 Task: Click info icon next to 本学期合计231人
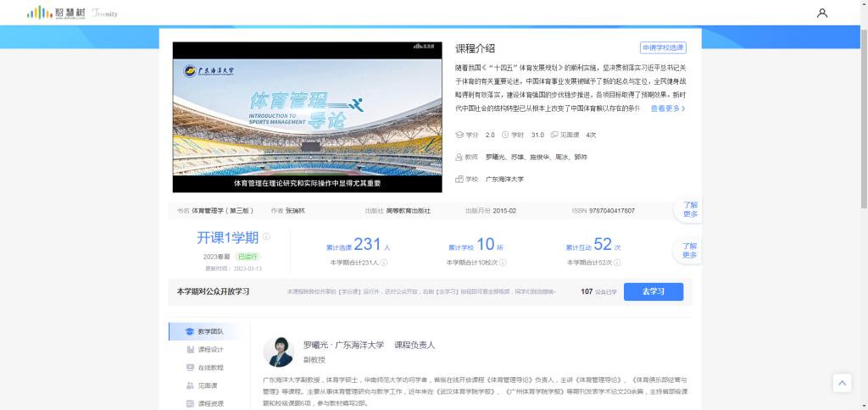[383, 263]
